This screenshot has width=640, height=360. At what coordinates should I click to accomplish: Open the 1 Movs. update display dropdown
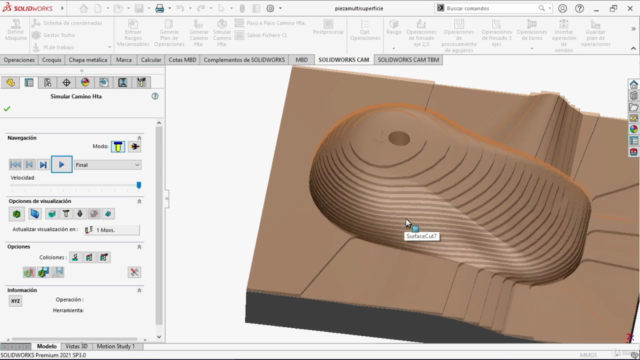coord(112,230)
